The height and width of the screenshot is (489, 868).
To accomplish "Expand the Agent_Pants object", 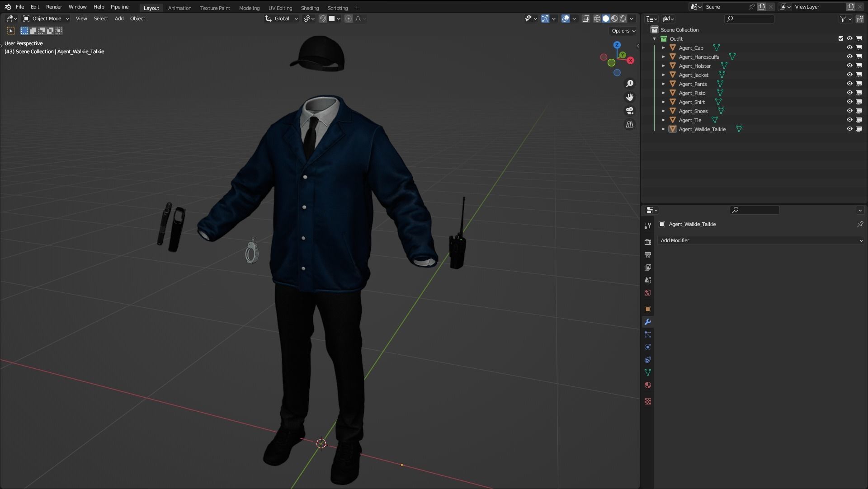I will click(x=664, y=84).
